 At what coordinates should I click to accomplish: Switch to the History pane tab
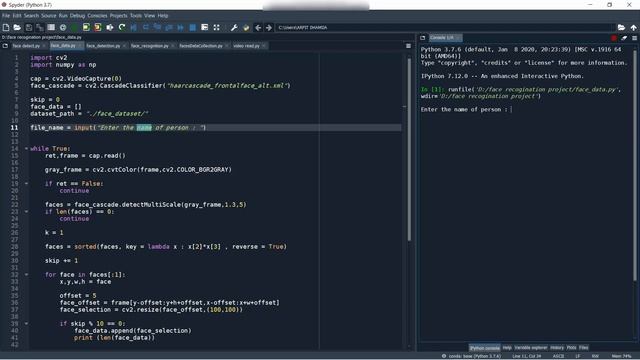point(557,348)
